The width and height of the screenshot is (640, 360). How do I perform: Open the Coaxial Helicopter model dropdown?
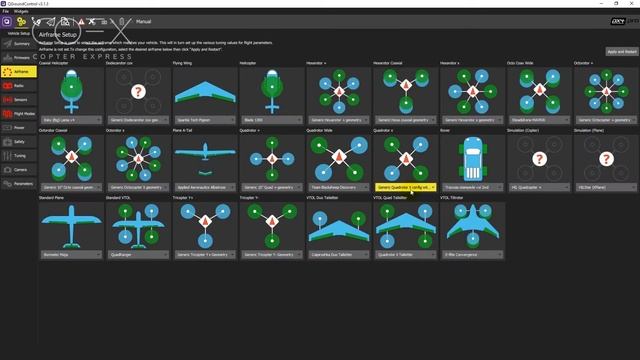tap(71, 120)
